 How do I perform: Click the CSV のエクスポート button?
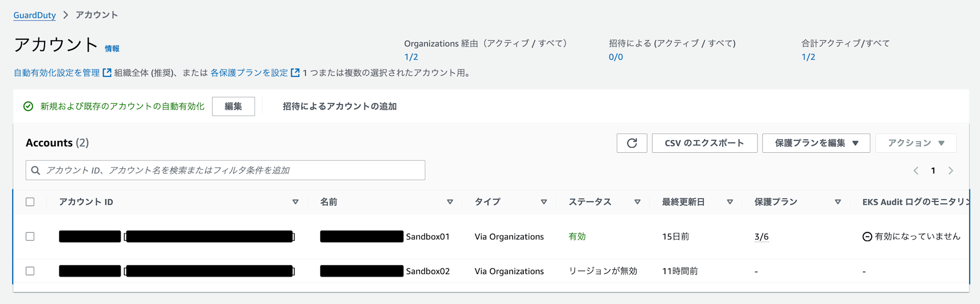[704, 143]
